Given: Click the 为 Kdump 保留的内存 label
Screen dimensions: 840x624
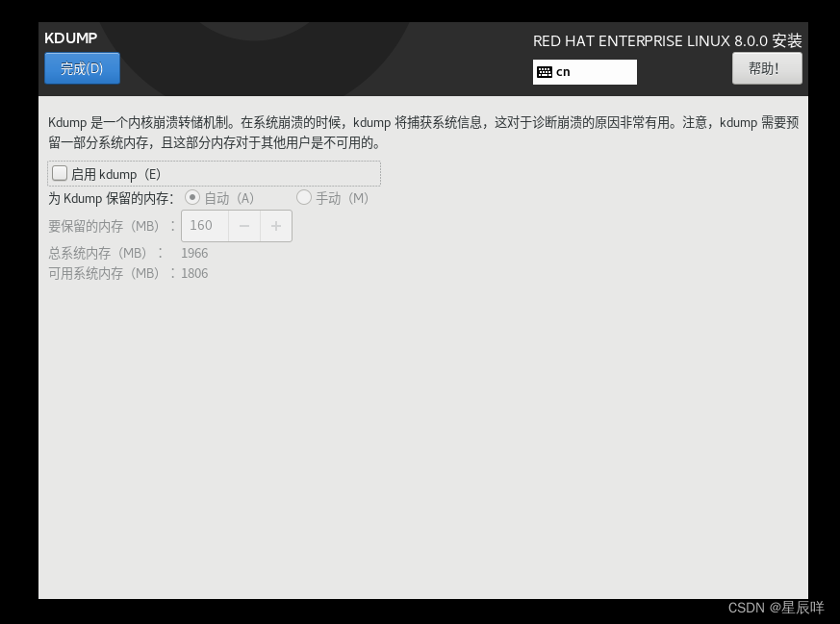Looking at the screenshot, I should pos(111,198).
